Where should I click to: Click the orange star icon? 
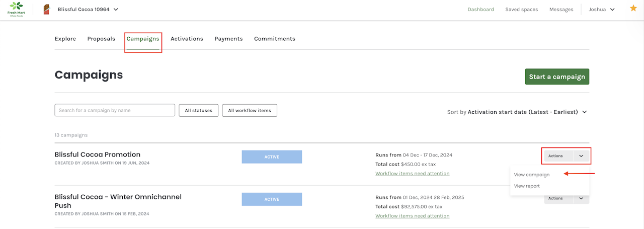point(633,9)
